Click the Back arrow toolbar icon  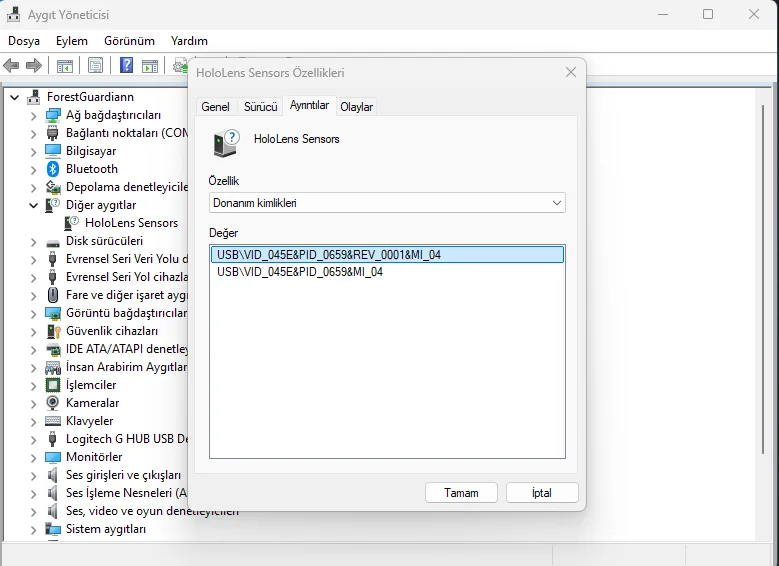tap(11, 65)
